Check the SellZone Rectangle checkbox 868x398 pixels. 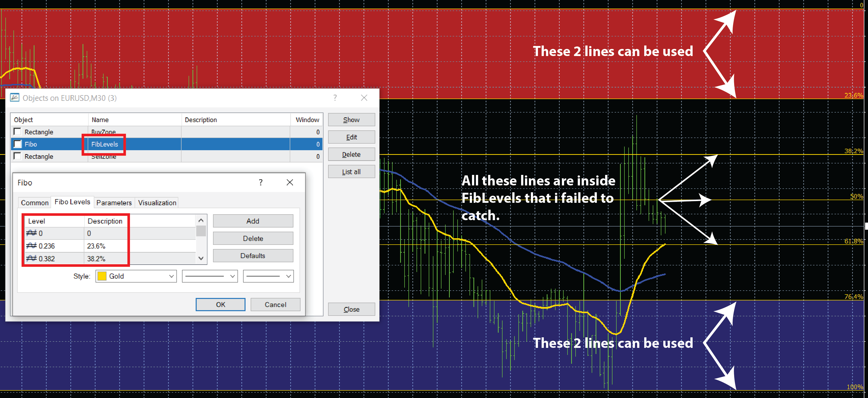[17, 156]
